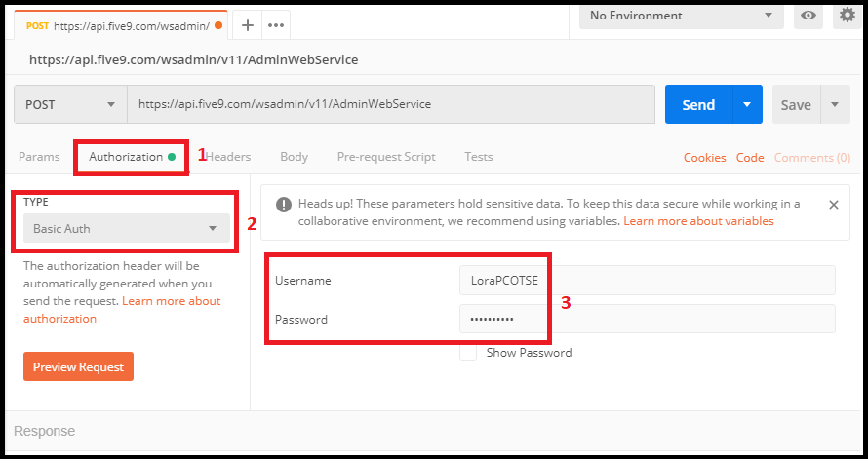The image size is (868, 459).
Task: Click the Username label
Action: [x=302, y=281]
